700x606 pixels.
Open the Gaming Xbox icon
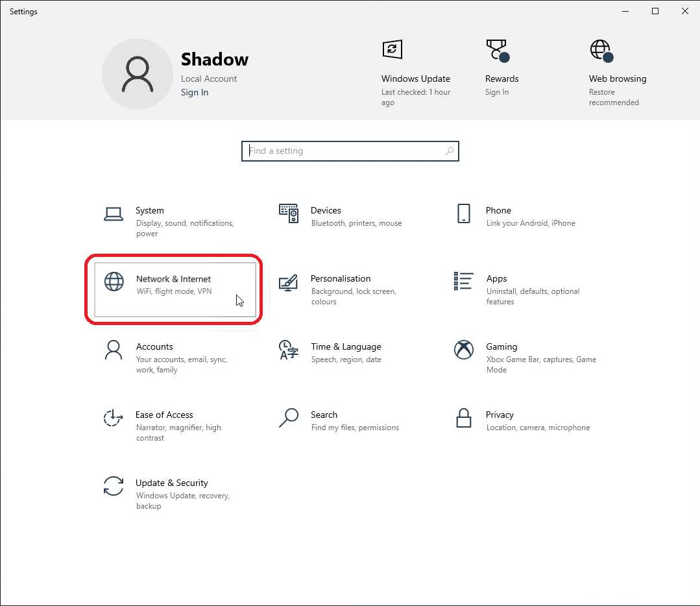(463, 350)
